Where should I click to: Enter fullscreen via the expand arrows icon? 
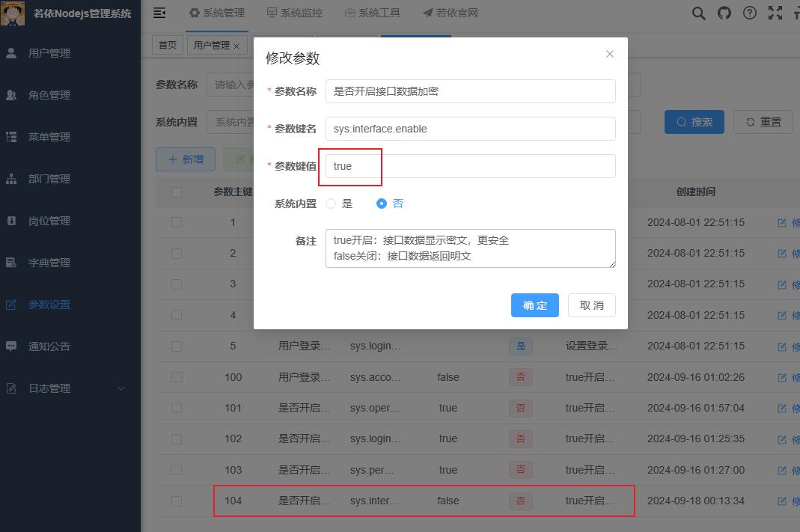775,13
